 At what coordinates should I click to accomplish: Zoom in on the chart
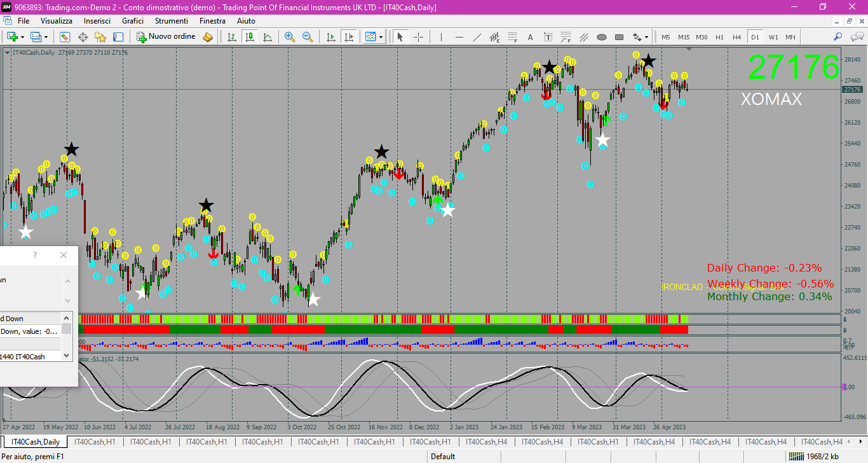[x=290, y=37]
